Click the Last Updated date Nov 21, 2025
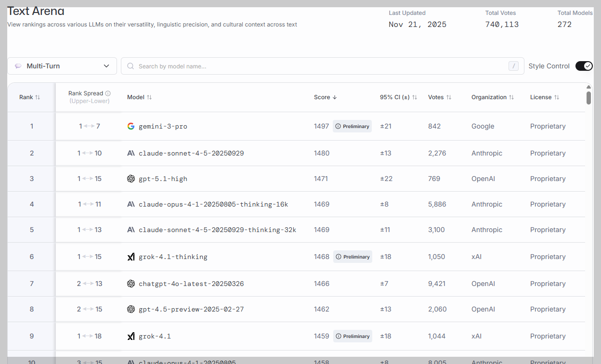 (418, 25)
